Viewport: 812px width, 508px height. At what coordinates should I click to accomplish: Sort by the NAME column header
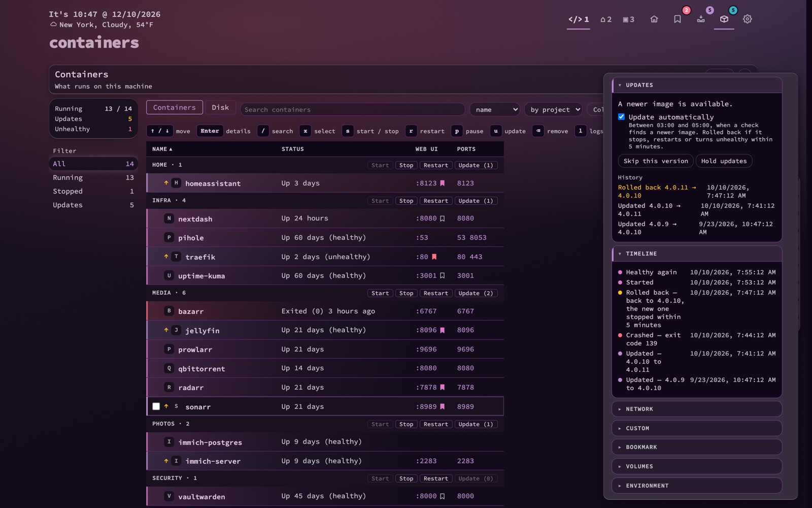point(162,149)
